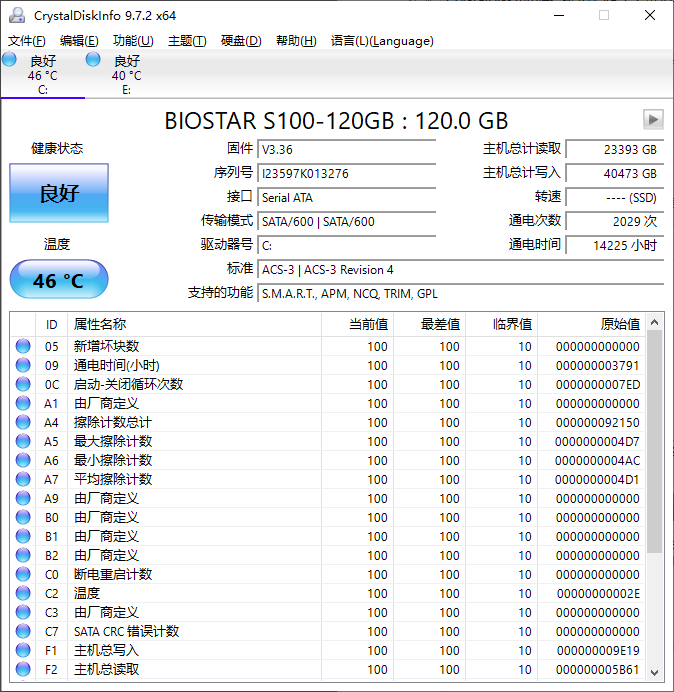
Task: Open the 主题(T) menu
Action: click(187, 41)
